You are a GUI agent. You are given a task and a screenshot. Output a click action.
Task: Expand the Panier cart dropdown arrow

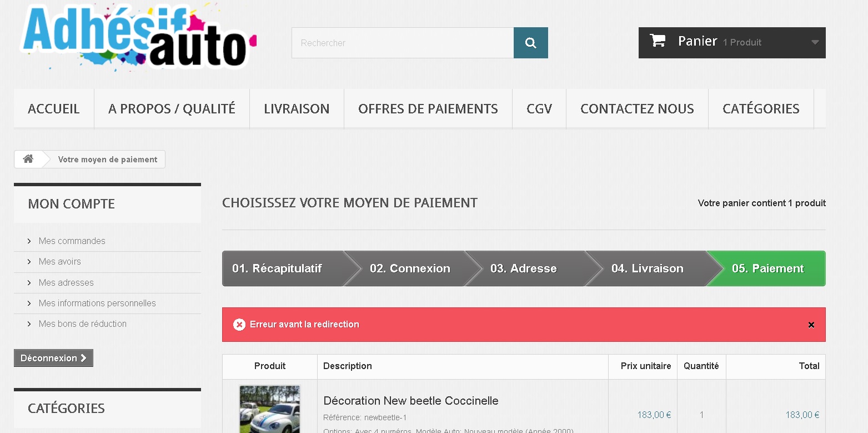815,42
